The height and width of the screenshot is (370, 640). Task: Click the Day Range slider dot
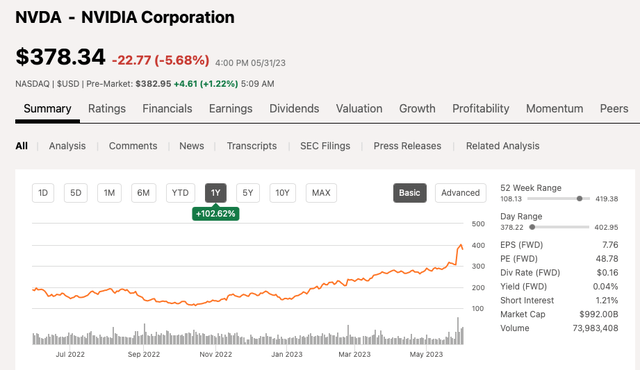532,227
